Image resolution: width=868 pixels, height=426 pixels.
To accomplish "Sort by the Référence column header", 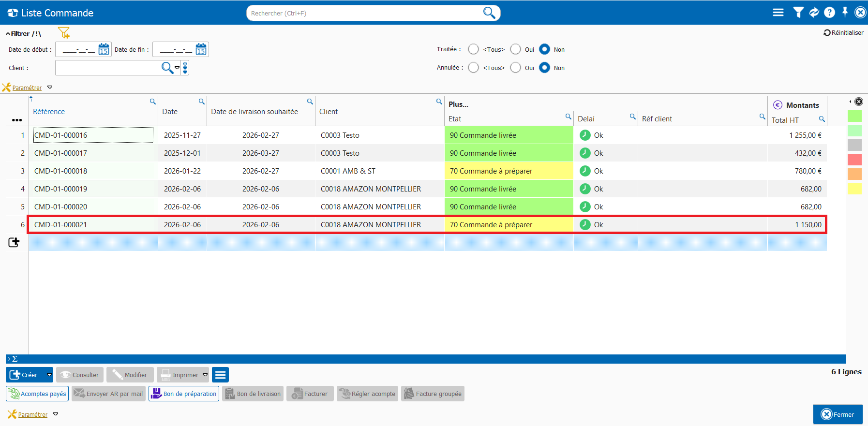I will [49, 112].
